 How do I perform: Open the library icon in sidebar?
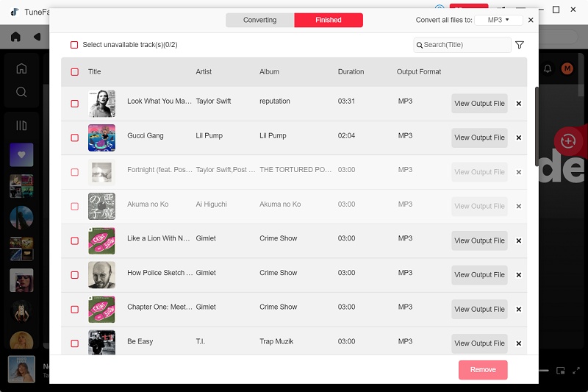(21, 126)
